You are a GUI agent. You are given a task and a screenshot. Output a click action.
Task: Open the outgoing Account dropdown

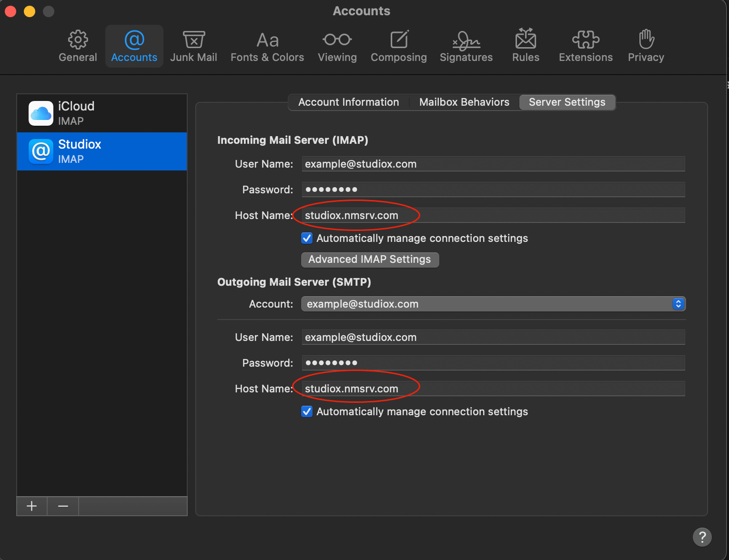point(493,304)
